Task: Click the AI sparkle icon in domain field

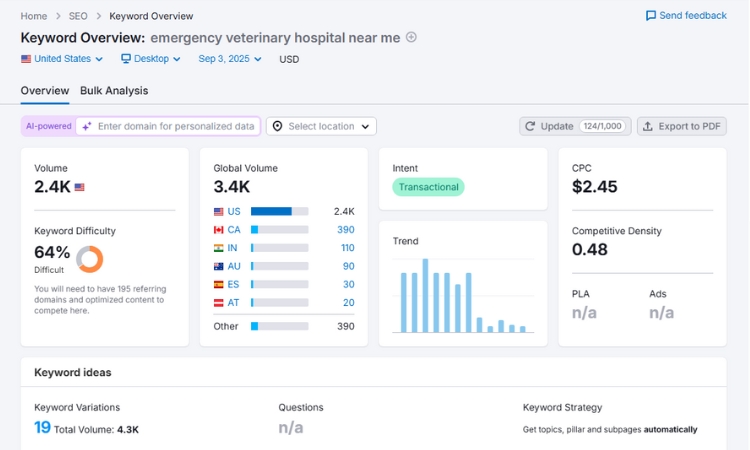Action: coord(87,126)
